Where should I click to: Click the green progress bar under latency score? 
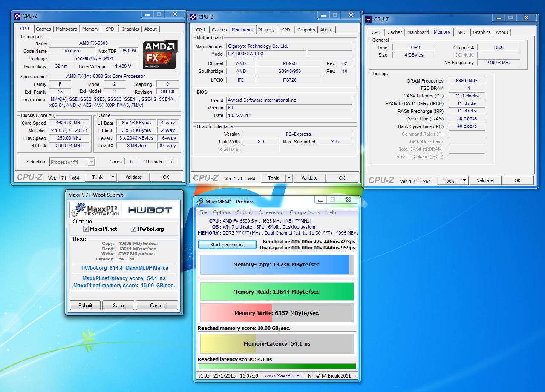(277, 366)
